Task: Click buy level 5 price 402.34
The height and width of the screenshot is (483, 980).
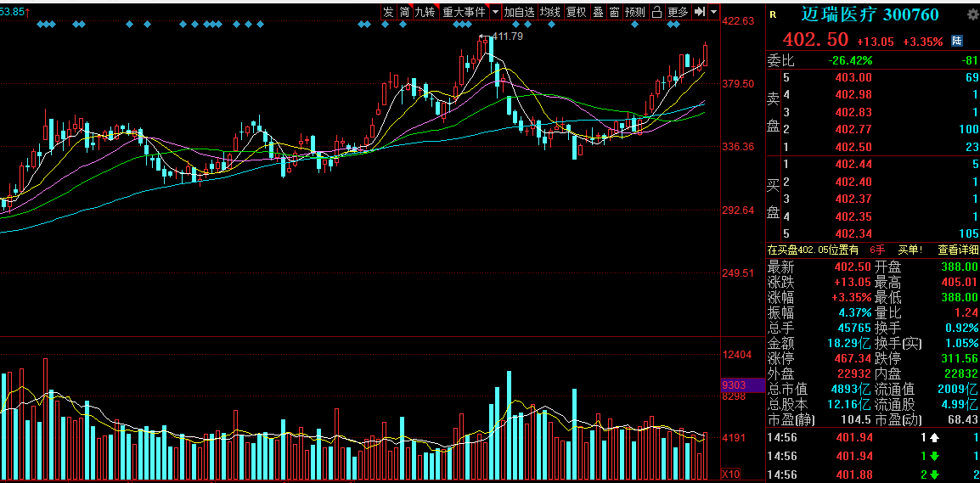Action: 855,233
